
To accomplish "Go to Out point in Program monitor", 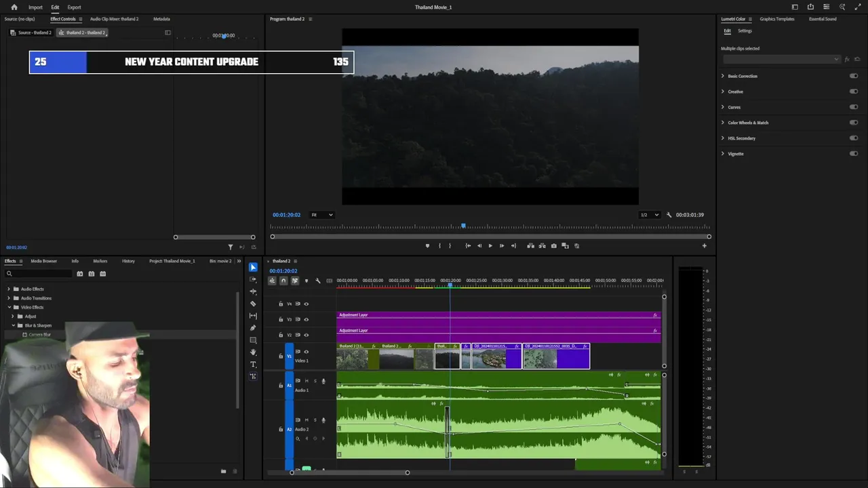I will point(513,246).
